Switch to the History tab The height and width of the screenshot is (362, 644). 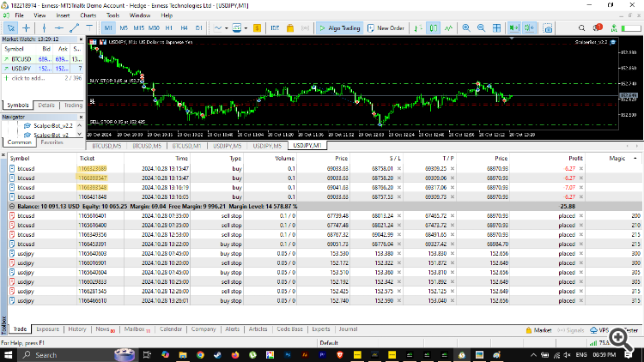[76, 329]
